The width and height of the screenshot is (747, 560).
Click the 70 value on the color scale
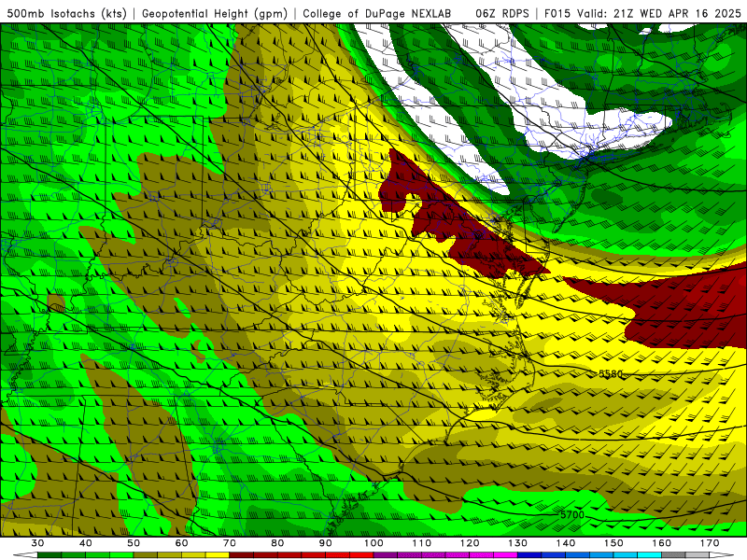[x=230, y=543]
